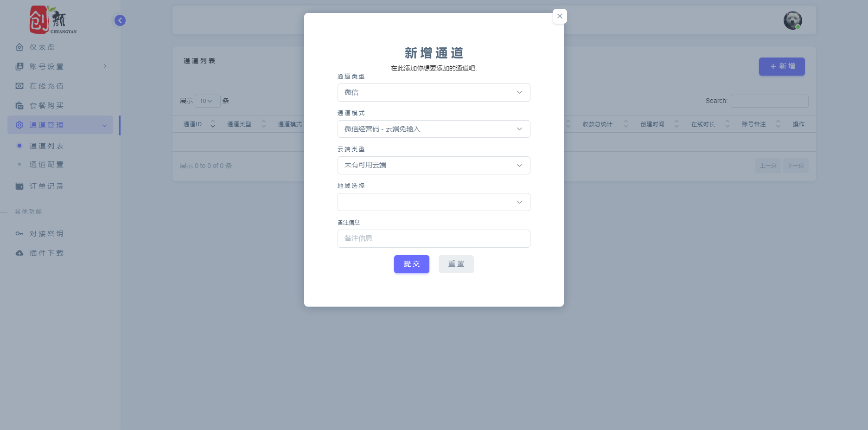Click the ＋新增 button in channel list
This screenshot has width=868, height=430.
coord(782,66)
